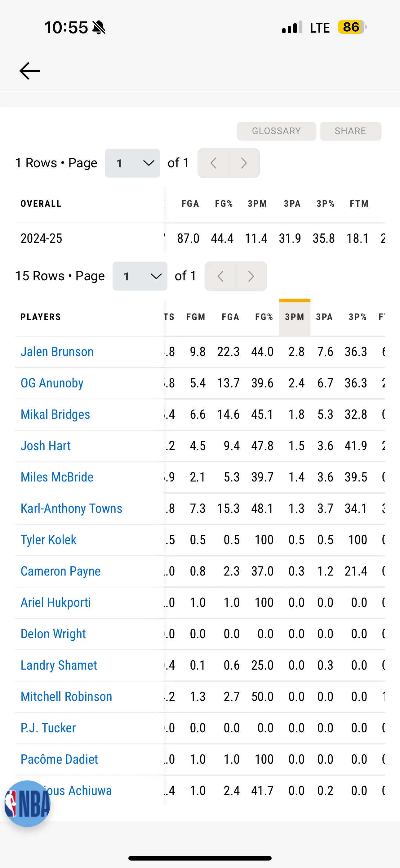
Task: Open the Glossary button
Action: 276,131
